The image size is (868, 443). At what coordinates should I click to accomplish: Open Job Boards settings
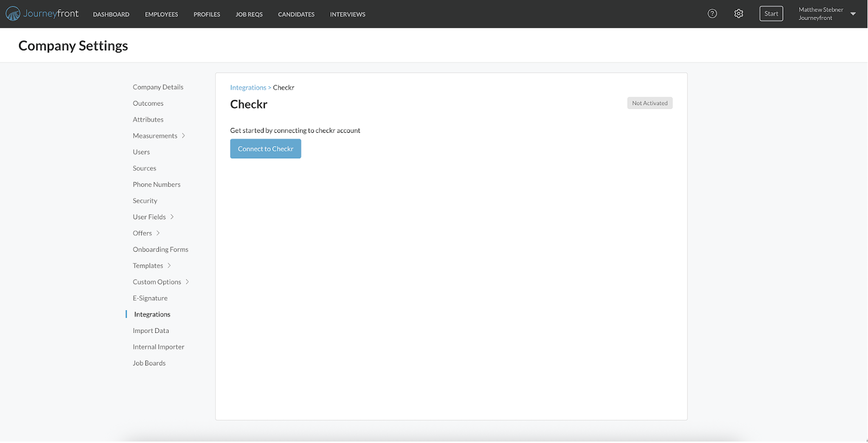click(x=149, y=364)
